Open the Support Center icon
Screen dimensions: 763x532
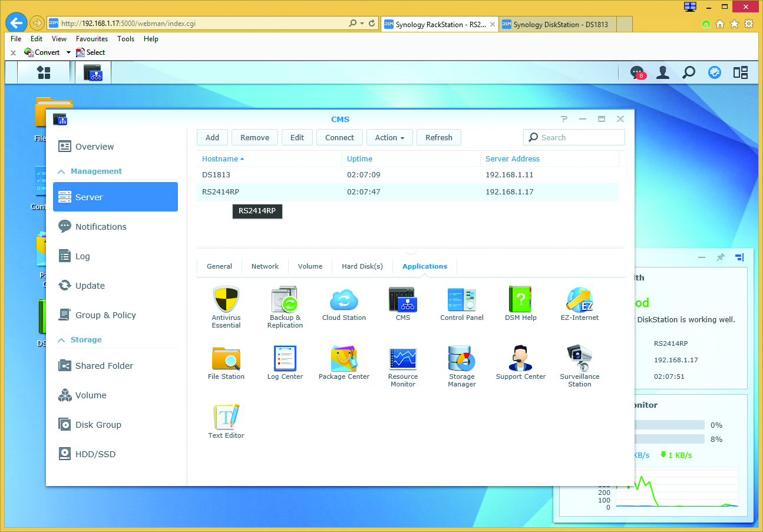tap(521, 358)
